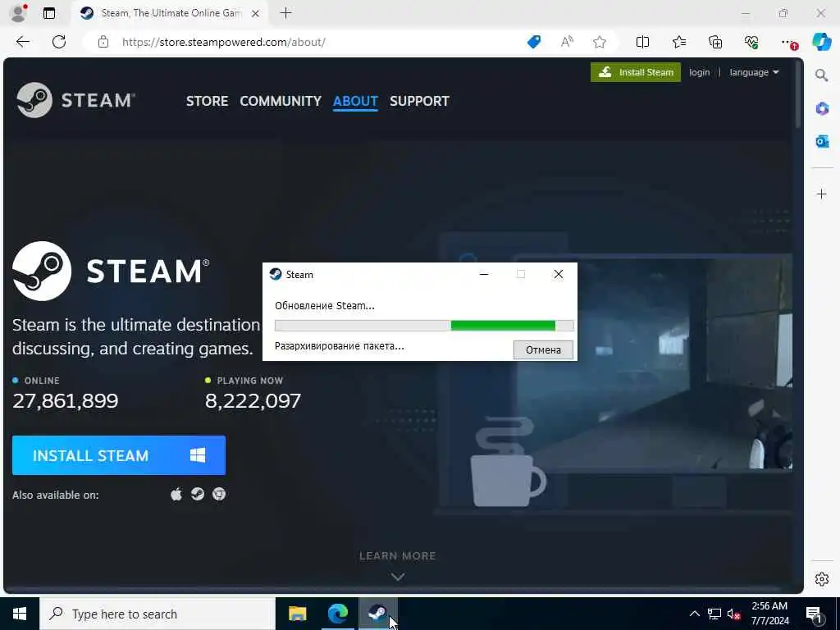Click the 27,861,899 online count
This screenshot has height=630, width=840.
pos(66,400)
